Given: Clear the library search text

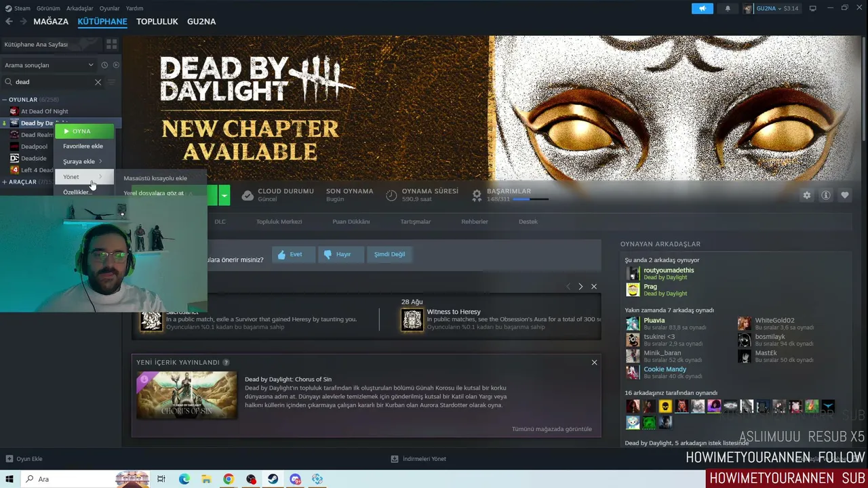Looking at the screenshot, I should tap(98, 82).
